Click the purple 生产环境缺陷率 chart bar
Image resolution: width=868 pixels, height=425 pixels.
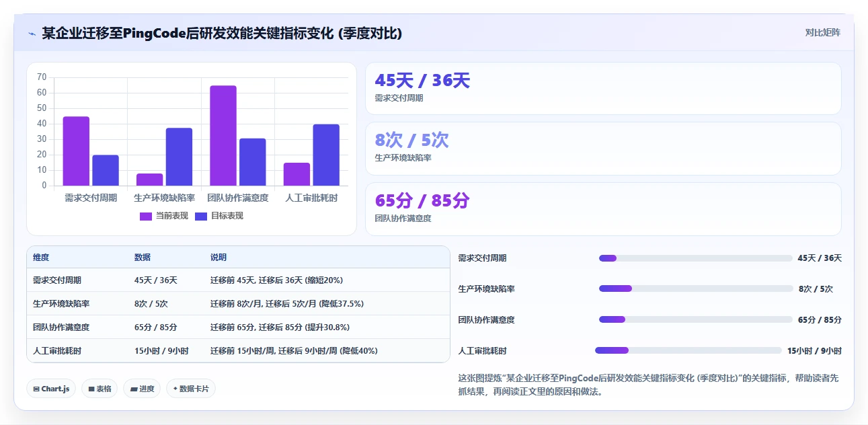point(149,180)
